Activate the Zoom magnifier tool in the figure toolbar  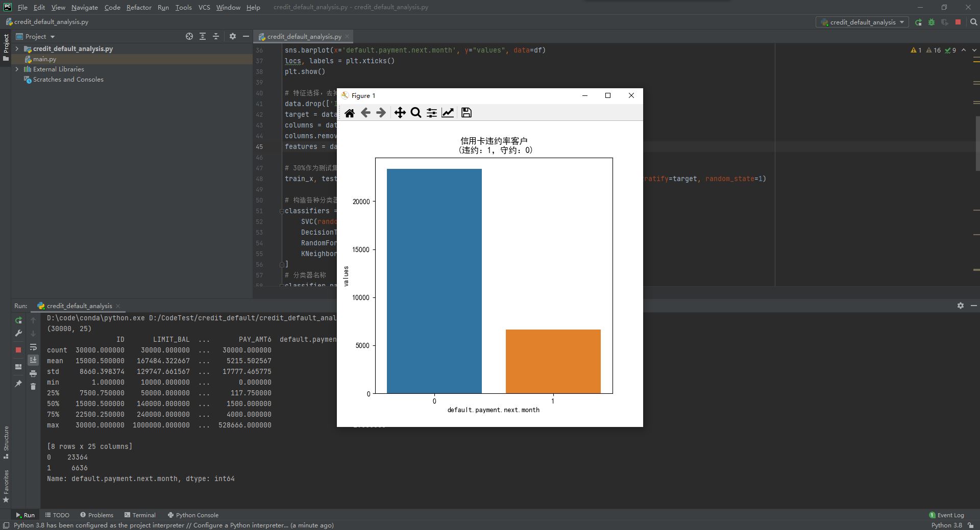click(x=416, y=113)
